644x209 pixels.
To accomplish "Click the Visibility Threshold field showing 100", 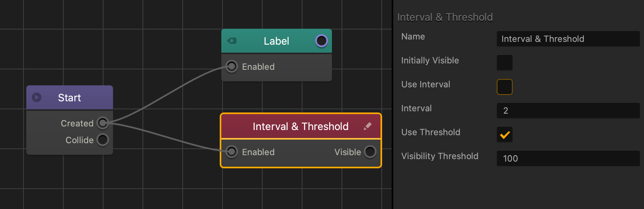I will click(x=568, y=158).
